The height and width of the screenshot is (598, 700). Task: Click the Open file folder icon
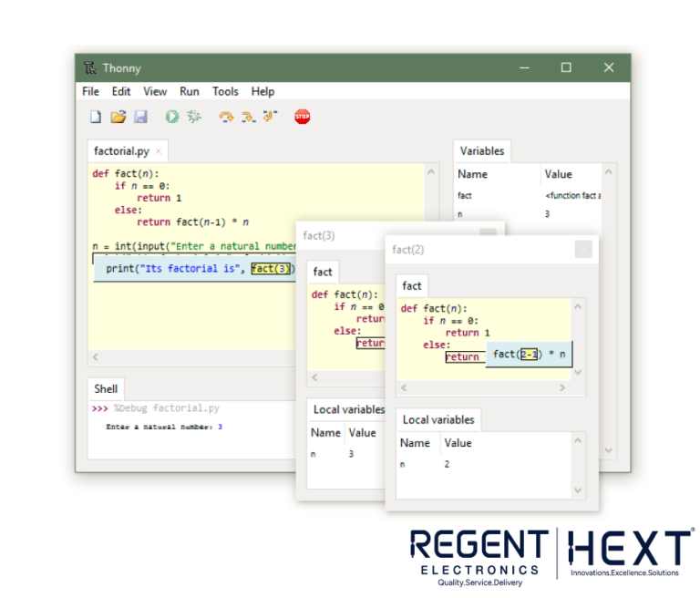pyautogui.click(x=118, y=117)
